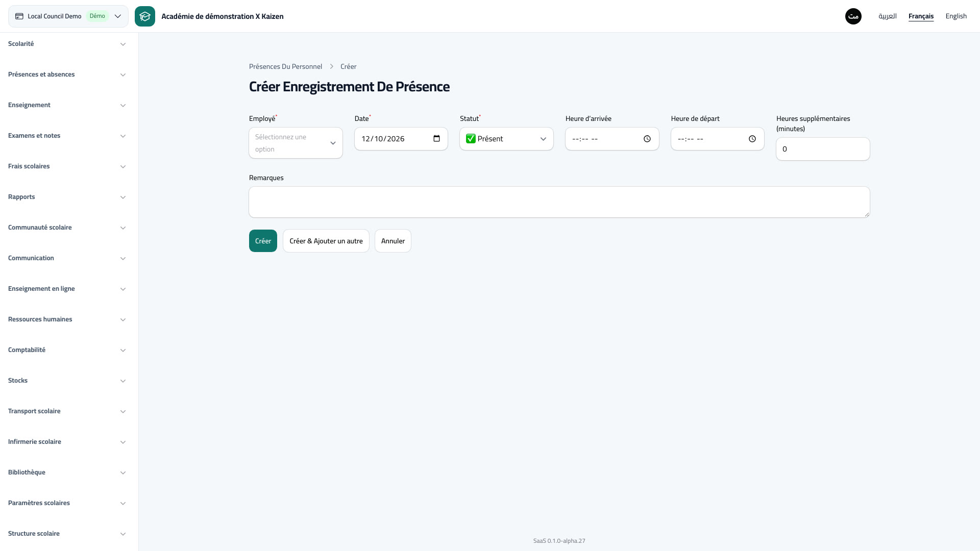This screenshot has width=980, height=551.
Task: Switch language to English
Action: pyautogui.click(x=956, y=16)
